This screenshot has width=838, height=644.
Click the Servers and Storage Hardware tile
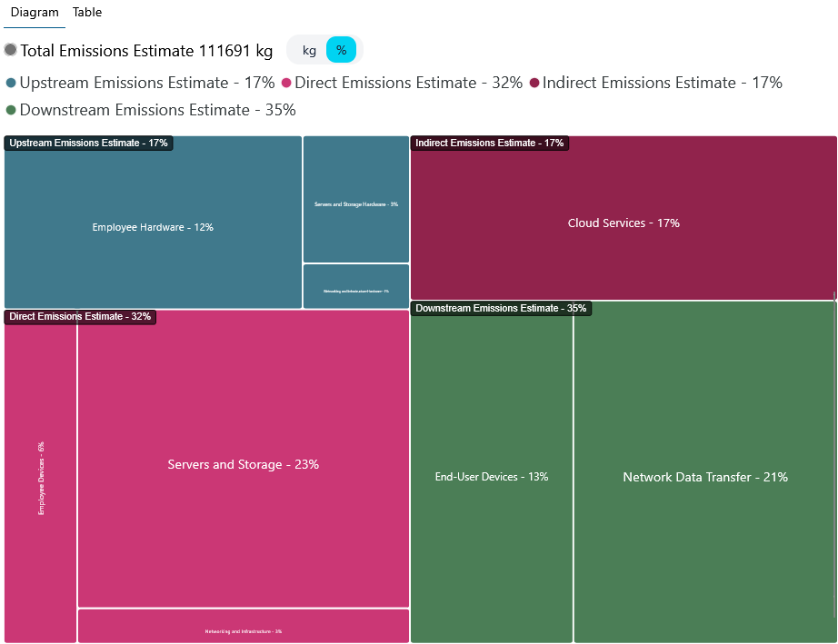(356, 203)
